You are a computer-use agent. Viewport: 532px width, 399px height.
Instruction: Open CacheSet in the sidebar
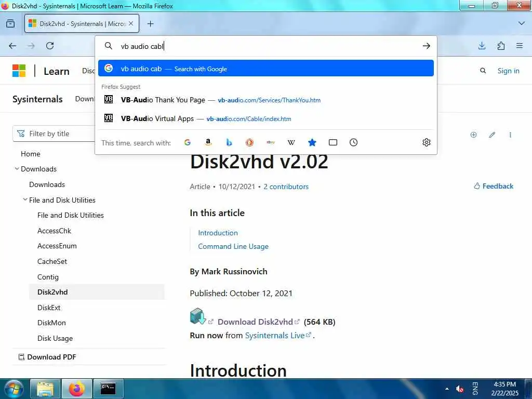52,261
